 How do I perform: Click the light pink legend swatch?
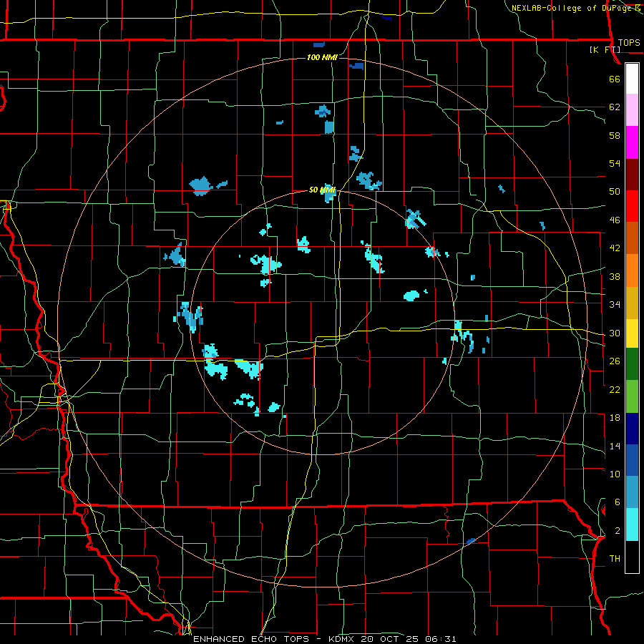point(632,110)
